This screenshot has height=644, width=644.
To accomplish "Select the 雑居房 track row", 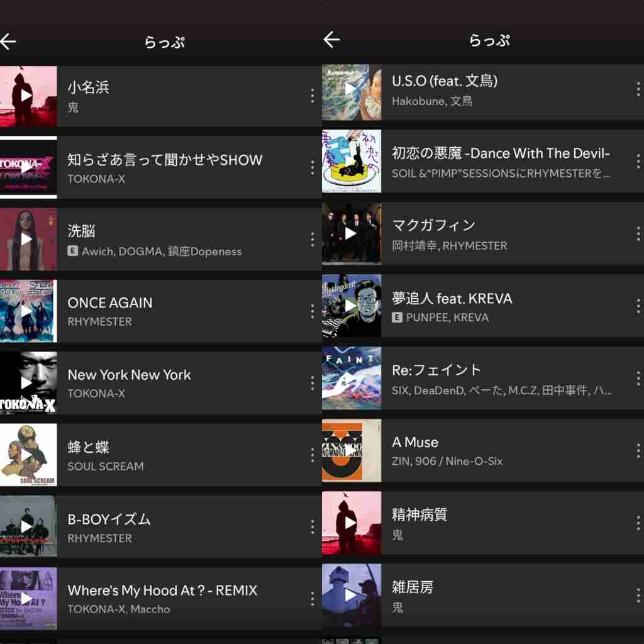I will point(483,595).
